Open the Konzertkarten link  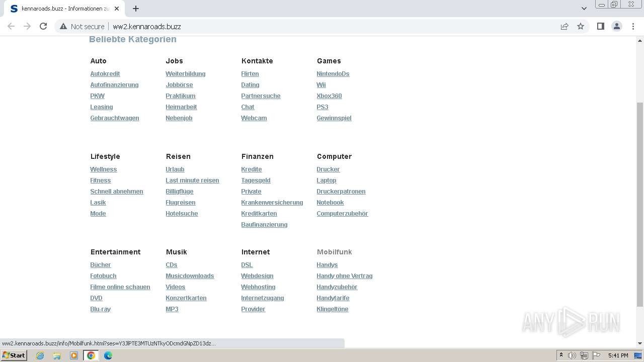pyautogui.click(x=186, y=298)
